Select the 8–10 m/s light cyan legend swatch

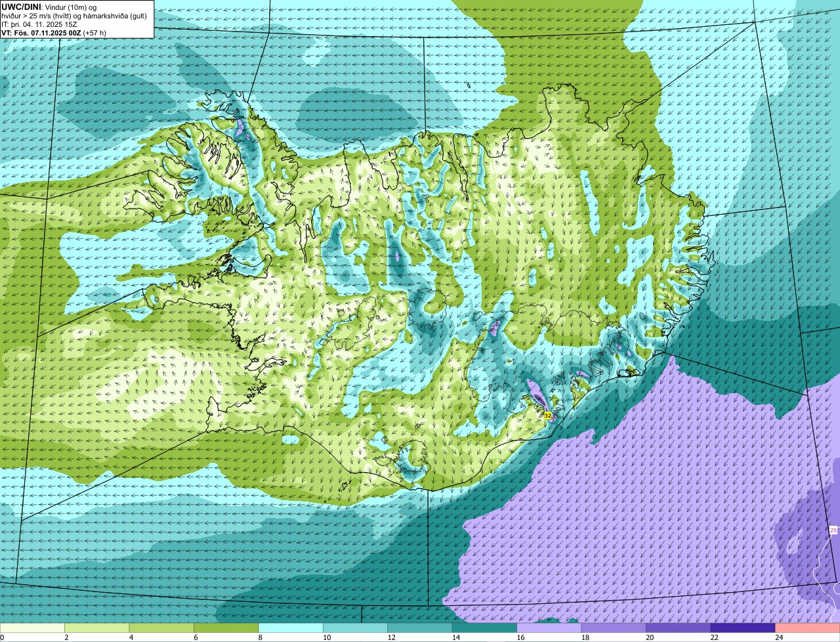point(291,628)
